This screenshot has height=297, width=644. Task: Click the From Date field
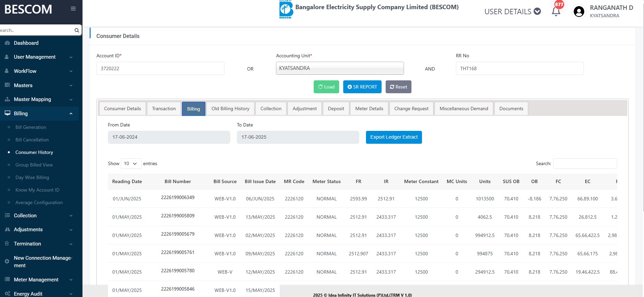click(169, 137)
